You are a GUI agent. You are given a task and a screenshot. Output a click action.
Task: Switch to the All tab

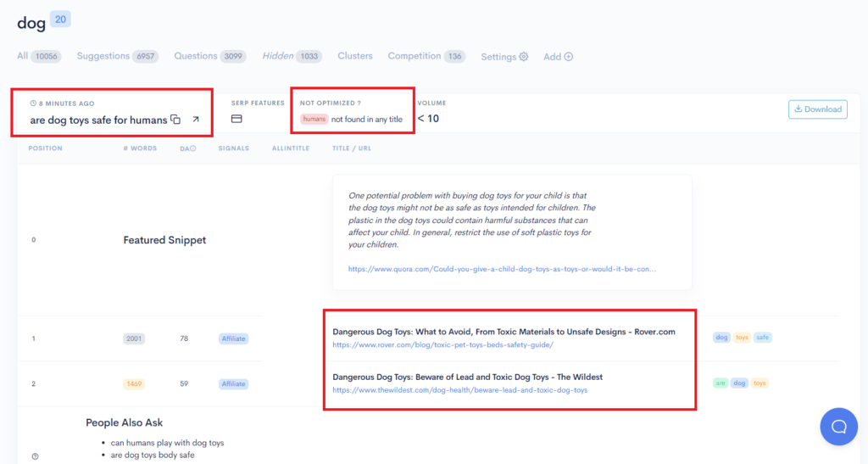pos(39,56)
